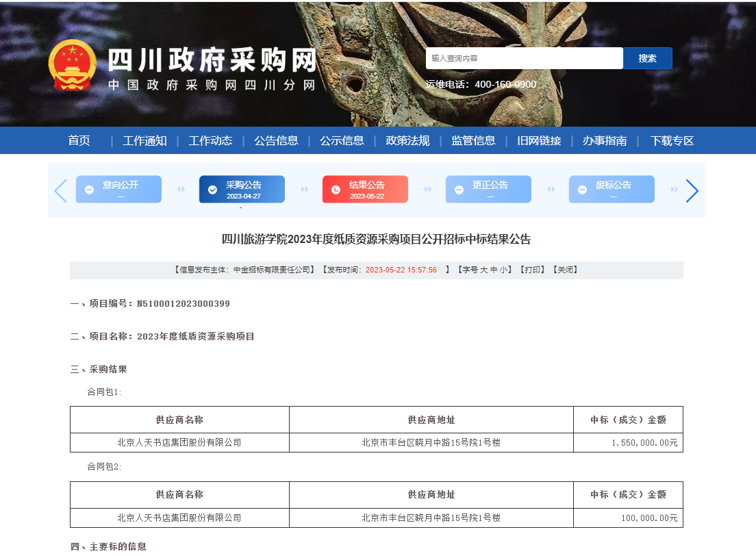
Task: Open the 废标公告 timeline step
Action: pyautogui.click(x=612, y=190)
